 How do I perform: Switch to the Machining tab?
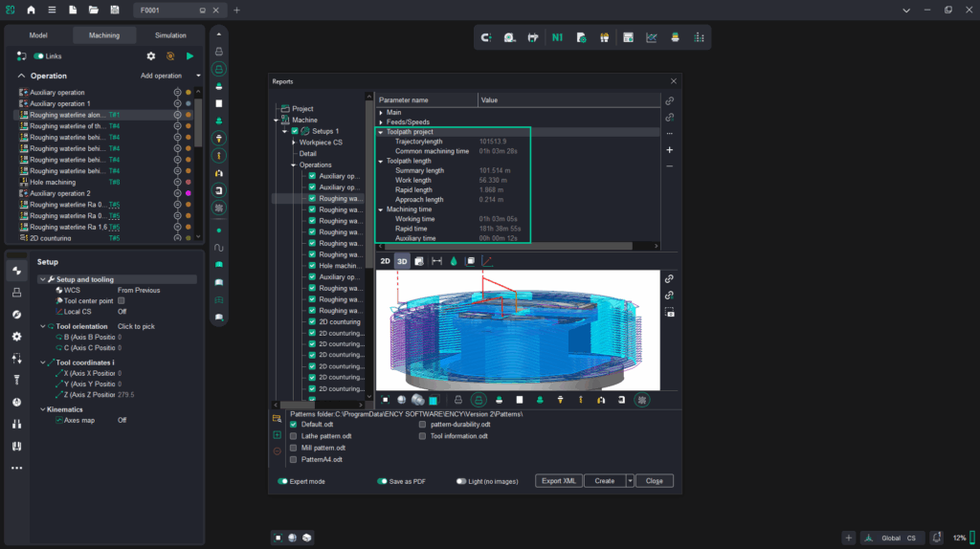(104, 35)
